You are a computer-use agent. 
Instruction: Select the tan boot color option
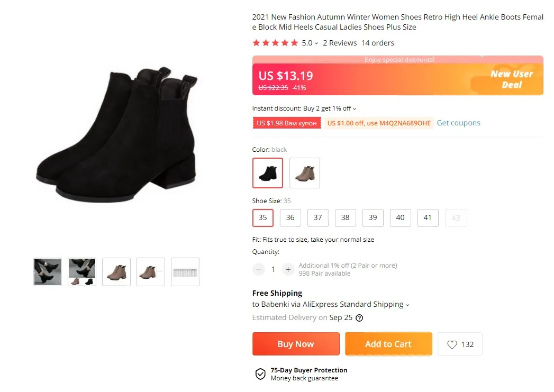(x=305, y=173)
